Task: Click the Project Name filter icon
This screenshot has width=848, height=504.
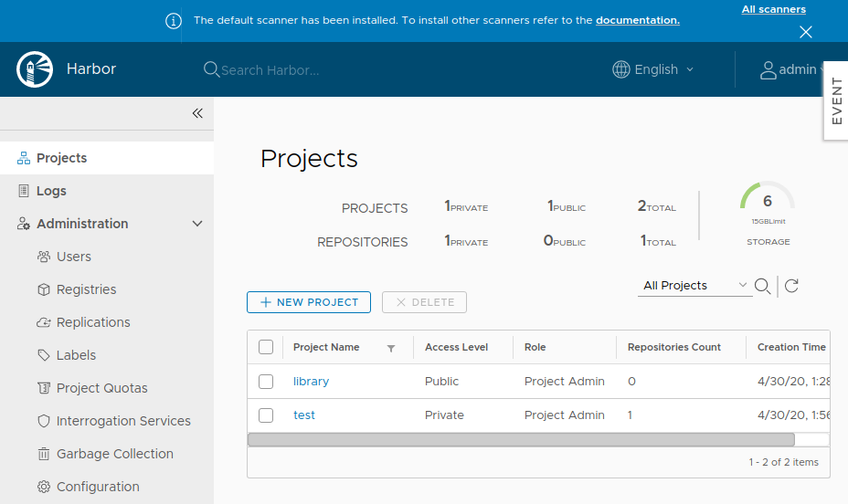Action: (391, 348)
